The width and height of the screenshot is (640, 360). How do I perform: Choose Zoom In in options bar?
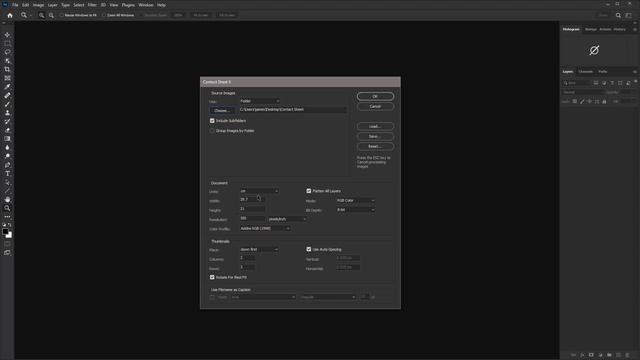(42, 15)
